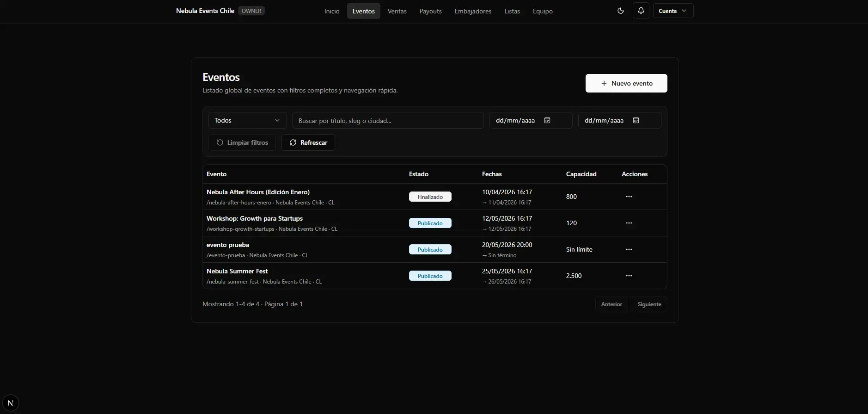Open the Listas tab
This screenshot has height=414, width=868.
(x=512, y=11)
